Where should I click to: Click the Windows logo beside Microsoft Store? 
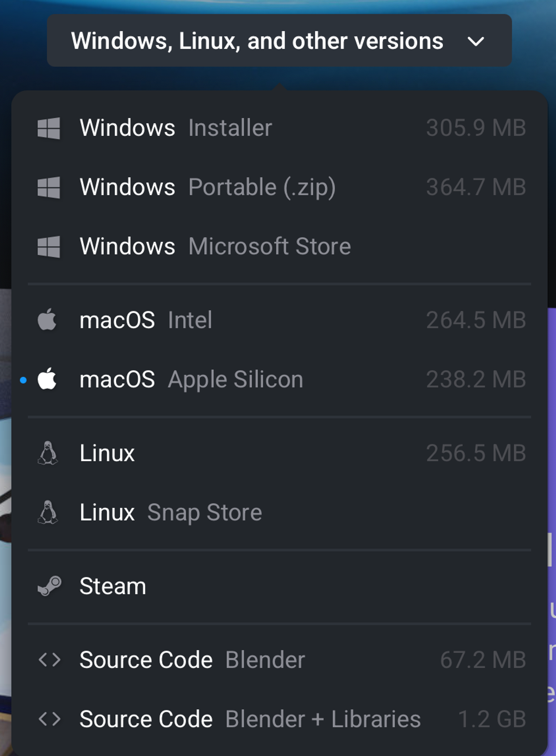(x=49, y=247)
